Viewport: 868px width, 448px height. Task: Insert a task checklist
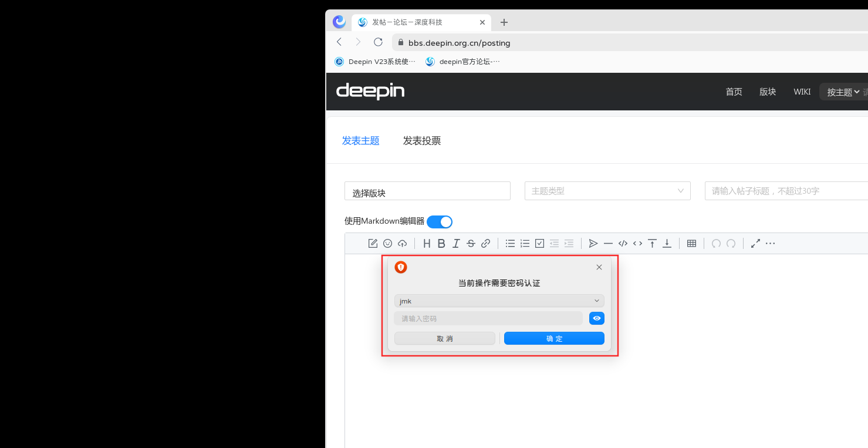tap(540, 243)
